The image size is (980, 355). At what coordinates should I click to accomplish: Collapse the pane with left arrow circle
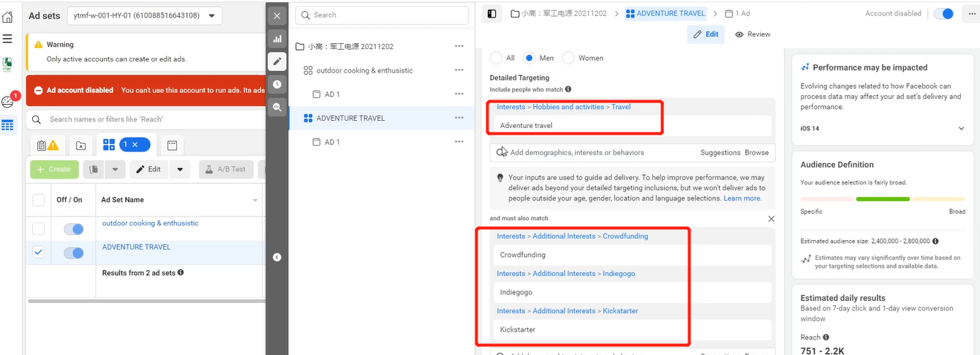coord(276,257)
